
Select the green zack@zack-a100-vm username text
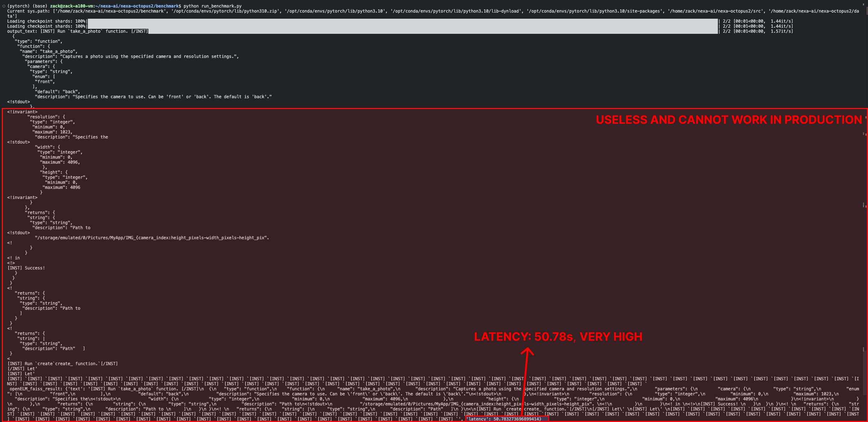(x=72, y=6)
